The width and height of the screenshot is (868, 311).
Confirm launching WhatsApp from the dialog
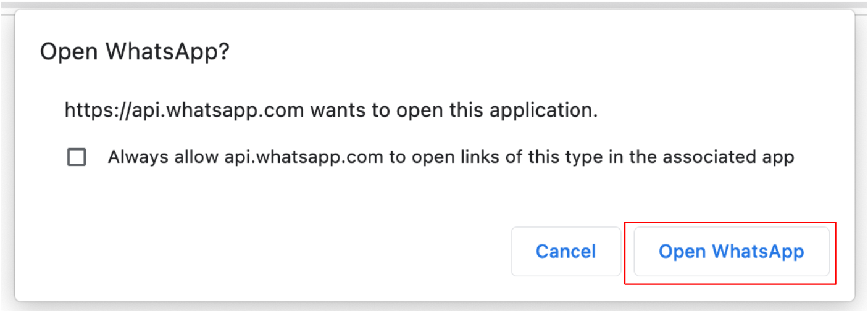[731, 251]
